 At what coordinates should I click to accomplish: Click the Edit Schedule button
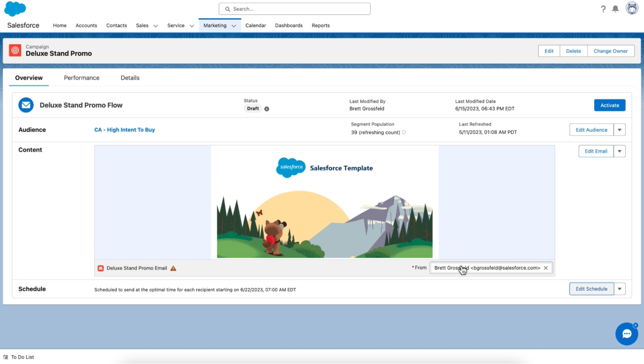pos(591,289)
